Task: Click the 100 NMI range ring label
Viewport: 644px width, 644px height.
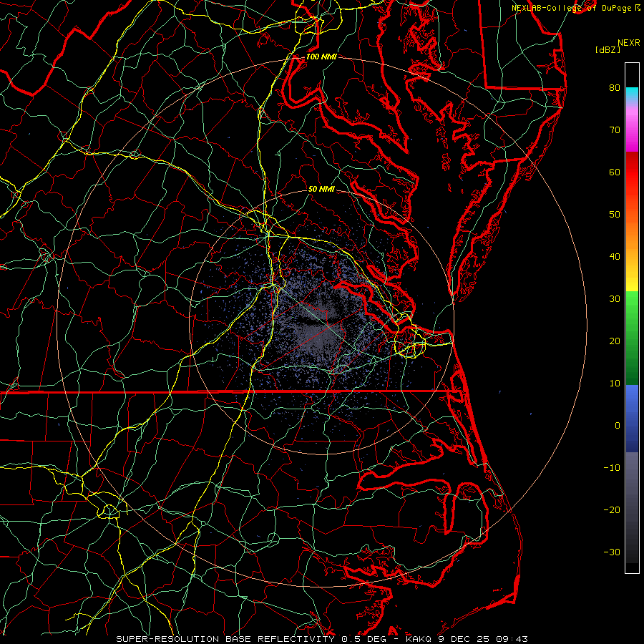Action: (321, 57)
